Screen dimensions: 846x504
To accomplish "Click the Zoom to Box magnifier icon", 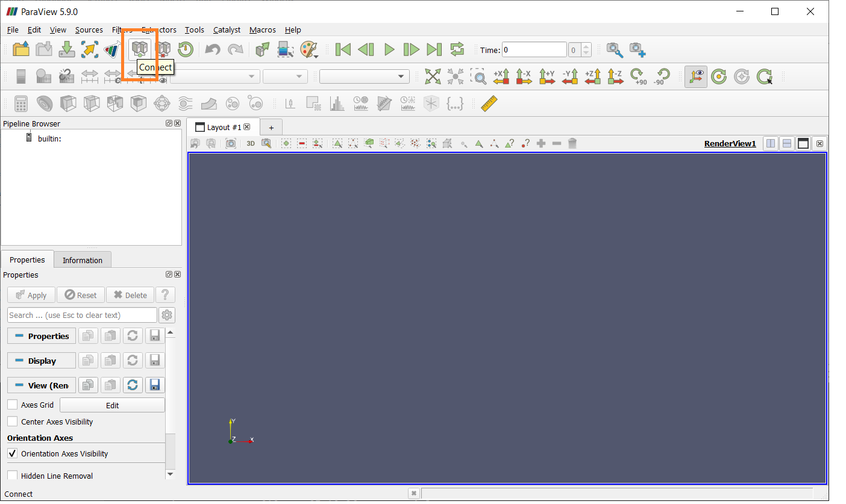I will [x=478, y=76].
